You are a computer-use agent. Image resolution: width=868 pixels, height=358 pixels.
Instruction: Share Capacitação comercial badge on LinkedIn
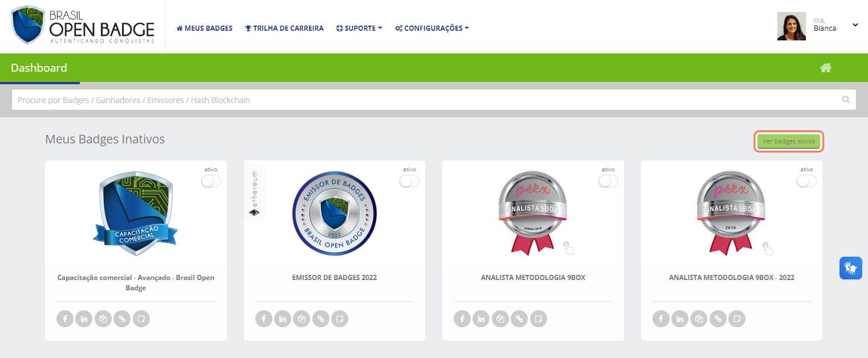pos(84,319)
